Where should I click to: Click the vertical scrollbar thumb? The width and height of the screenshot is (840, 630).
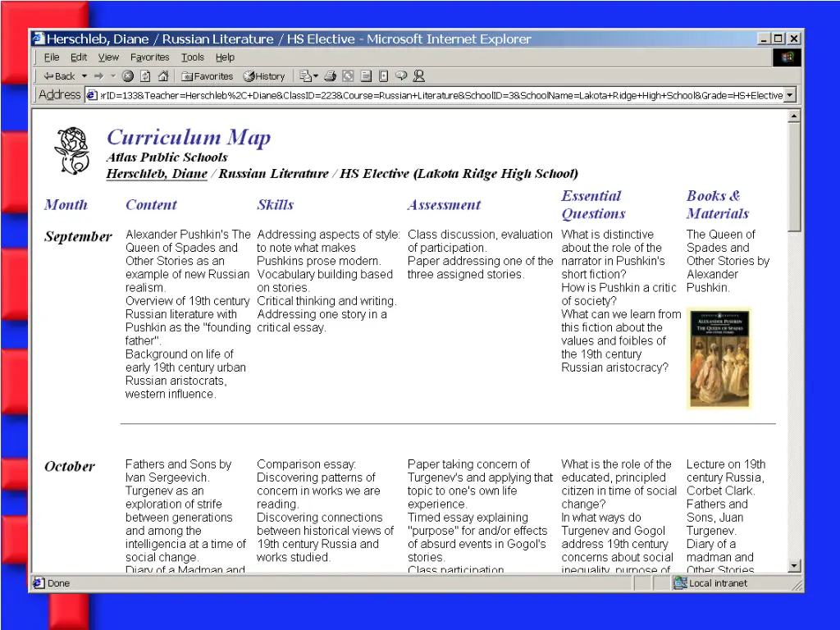tap(794, 177)
